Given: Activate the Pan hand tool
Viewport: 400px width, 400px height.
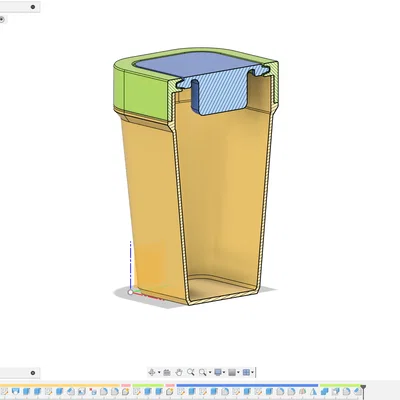Looking at the screenshot, I should click(179, 372).
